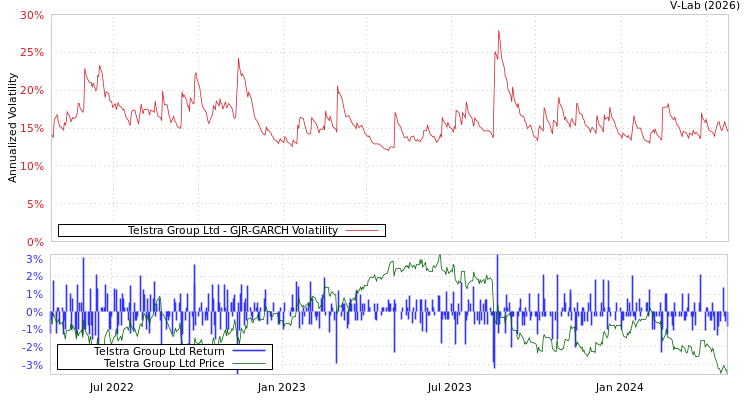This screenshot has height=400, width=750.
Task: Click the GJR-GARCH Volatility legend label
Action: pos(232,231)
